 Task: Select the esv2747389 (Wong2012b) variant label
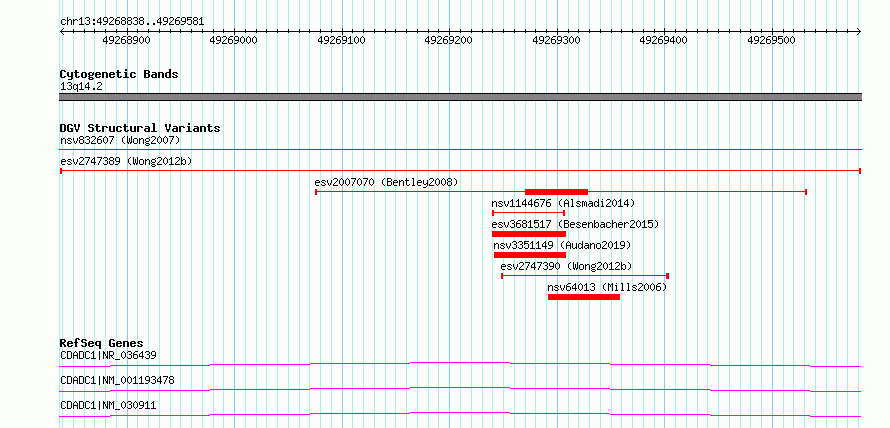pyautogui.click(x=126, y=161)
